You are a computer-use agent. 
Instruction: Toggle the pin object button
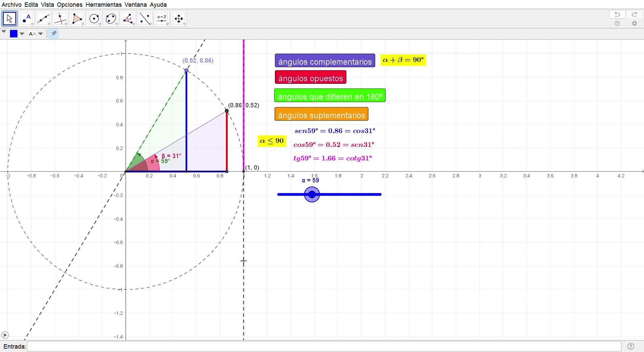[x=53, y=34]
